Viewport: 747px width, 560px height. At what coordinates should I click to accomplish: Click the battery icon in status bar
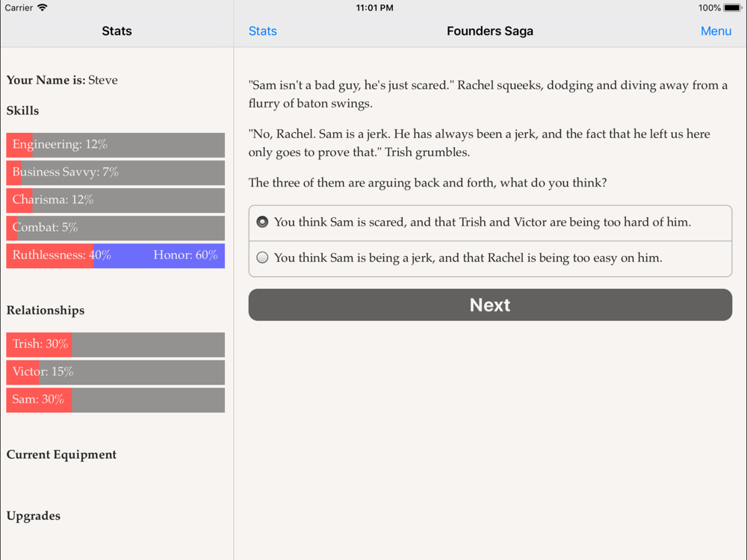pyautogui.click(x=733, y=7)
